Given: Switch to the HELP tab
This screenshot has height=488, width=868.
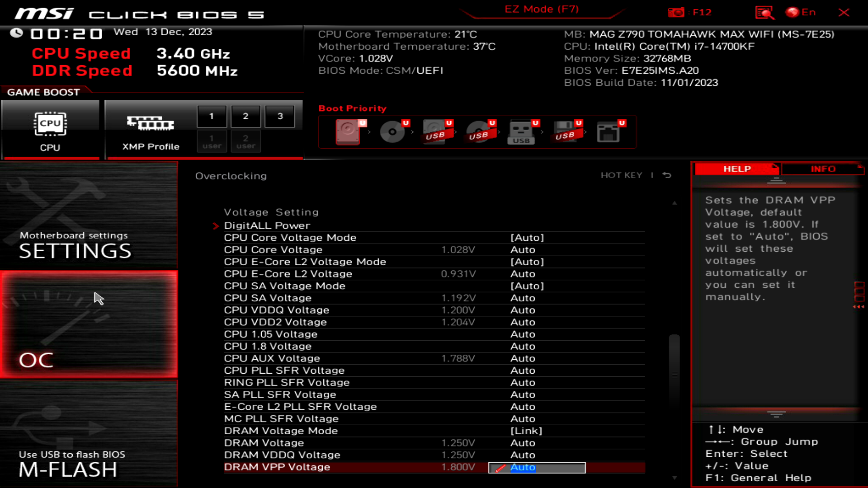Looking at the screenshot, I should [x=736, y=169].
